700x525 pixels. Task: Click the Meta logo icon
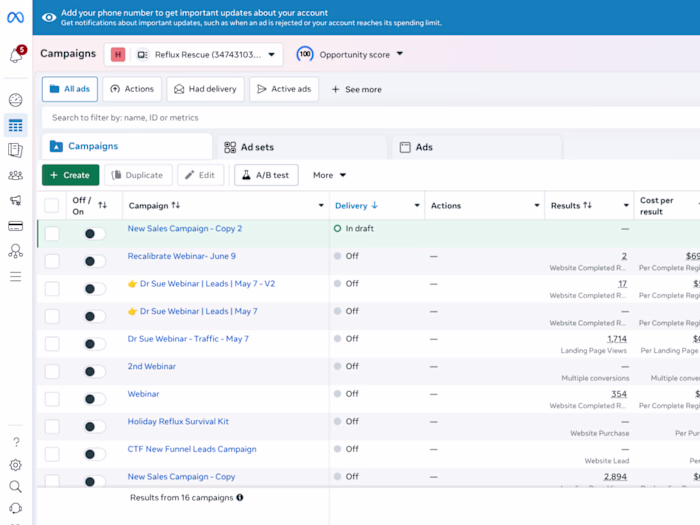coord(16,17)
